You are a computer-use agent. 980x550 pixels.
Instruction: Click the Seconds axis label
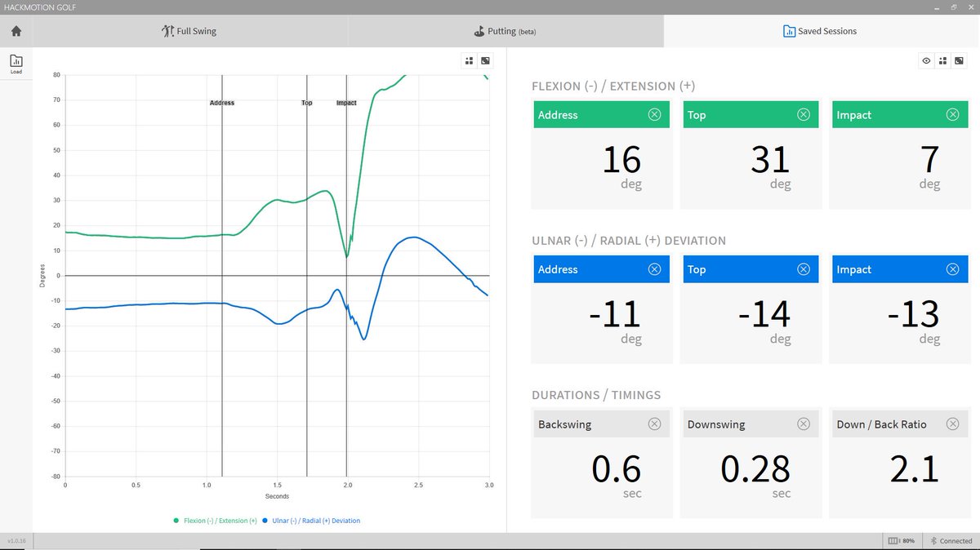277,496
